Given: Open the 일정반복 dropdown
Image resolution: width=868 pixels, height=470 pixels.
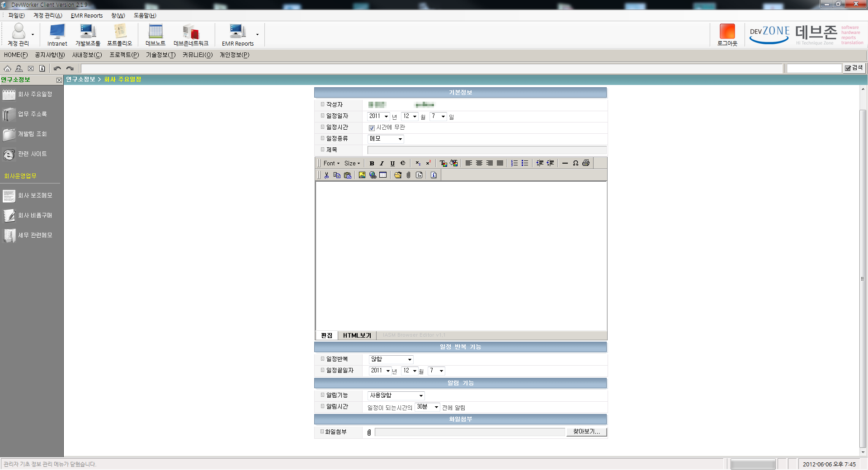Looking at the screenshot, I should [x=391, y=359].
